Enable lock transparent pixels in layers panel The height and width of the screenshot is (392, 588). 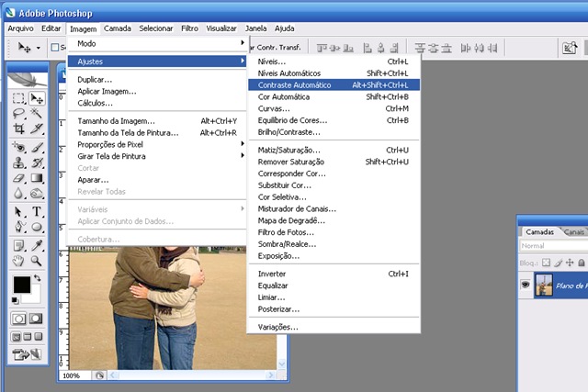[546, 263]
